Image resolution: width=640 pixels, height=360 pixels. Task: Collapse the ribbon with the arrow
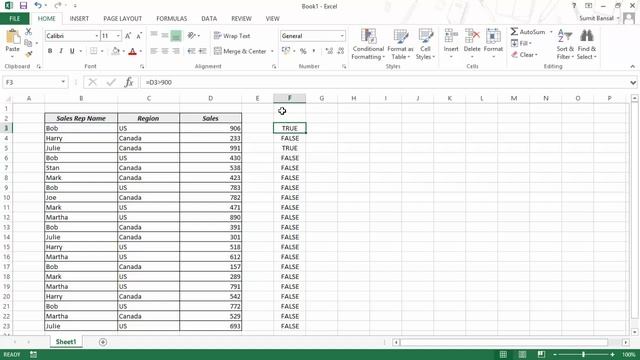click(x=633, y=66)
